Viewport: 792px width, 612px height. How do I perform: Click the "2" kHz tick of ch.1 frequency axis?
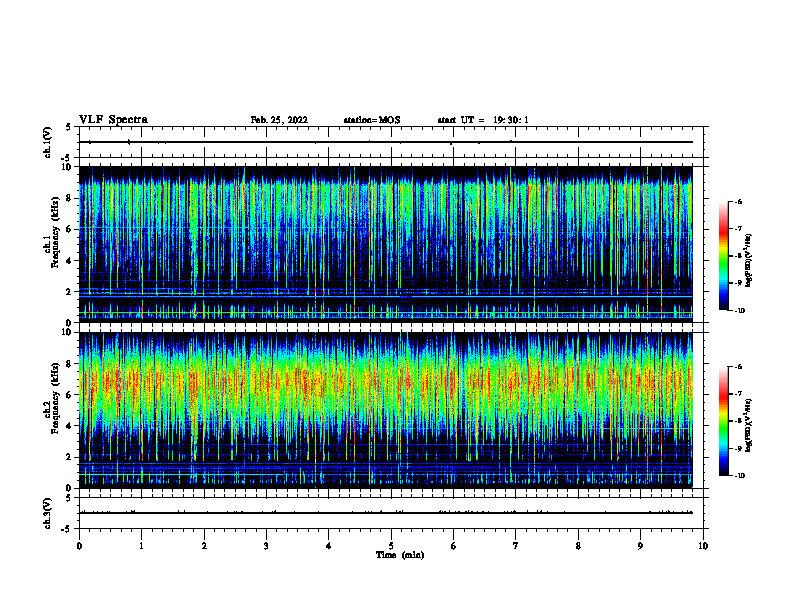click(x=70, y=292)
